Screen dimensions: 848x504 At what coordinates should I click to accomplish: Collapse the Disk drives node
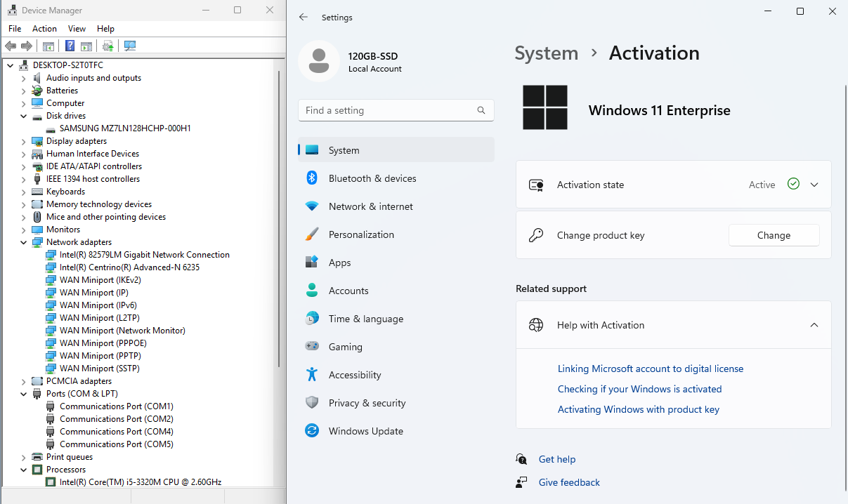(23, 116)
